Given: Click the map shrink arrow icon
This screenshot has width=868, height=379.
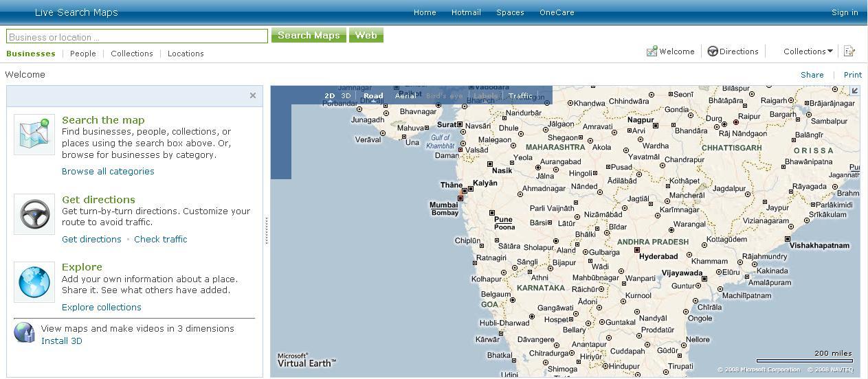Looking at the screenshot, I should 855,91.
